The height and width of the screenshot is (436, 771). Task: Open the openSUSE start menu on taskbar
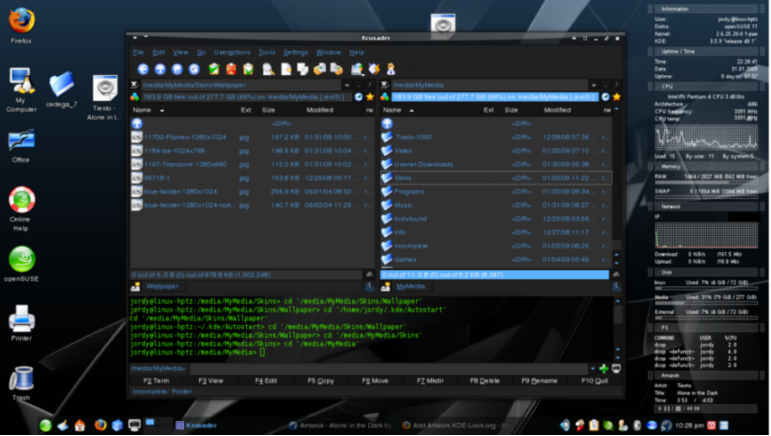click(x=45, y=425)
